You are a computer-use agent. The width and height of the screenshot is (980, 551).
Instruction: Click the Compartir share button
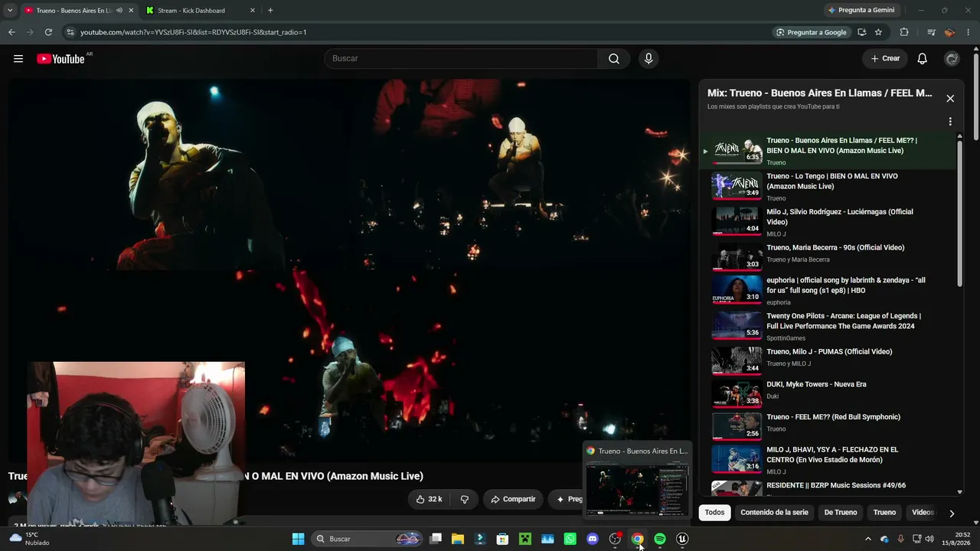(x=513, y=499)
